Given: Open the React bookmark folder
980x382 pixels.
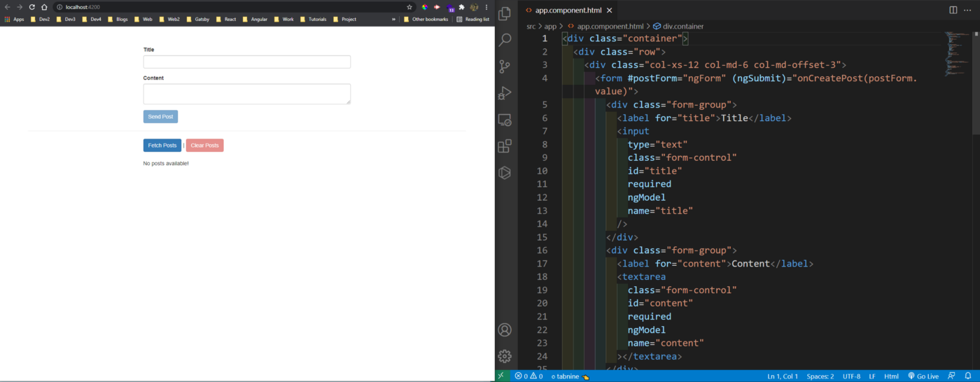Looking at the screenshot, I should (x=225, y=19).
